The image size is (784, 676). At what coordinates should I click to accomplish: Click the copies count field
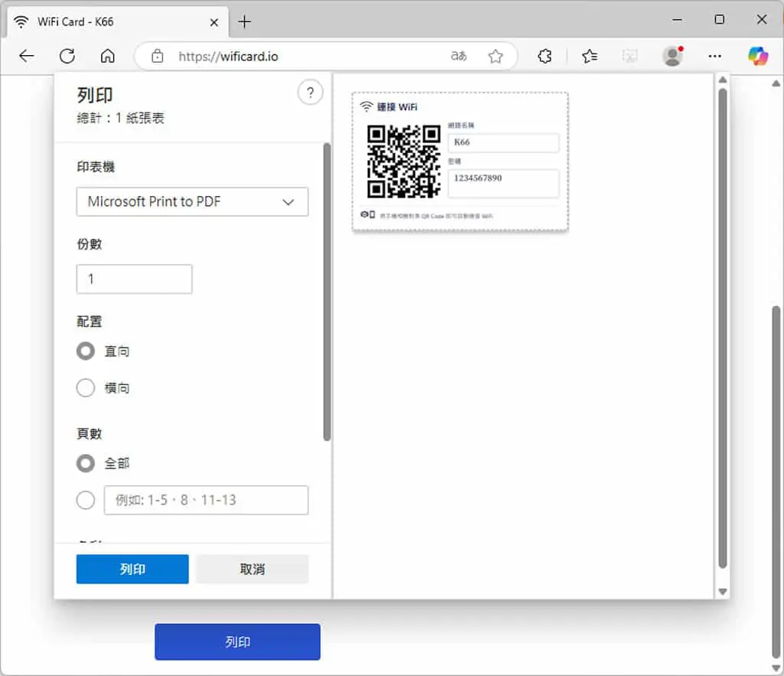(134, 279)
